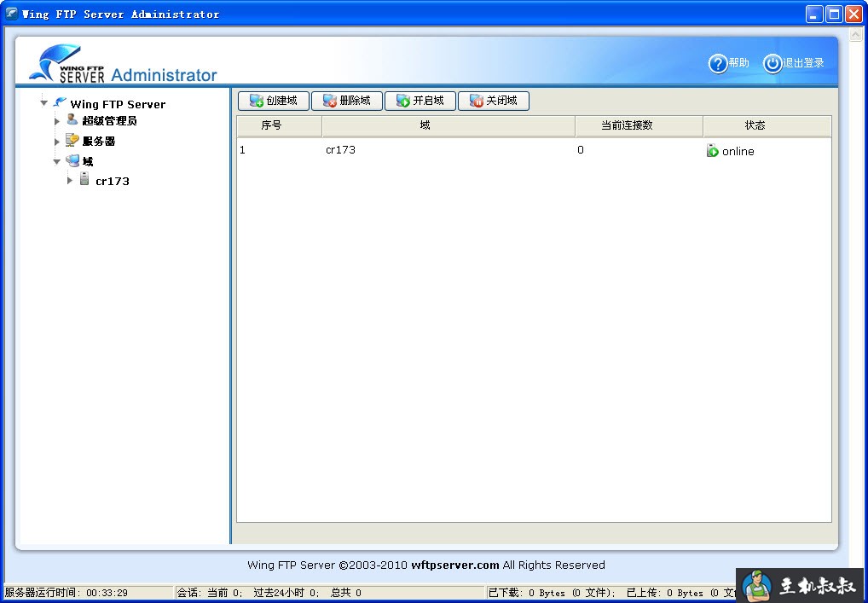
Task: Click the logout power icon
Action: coord(773,64)
